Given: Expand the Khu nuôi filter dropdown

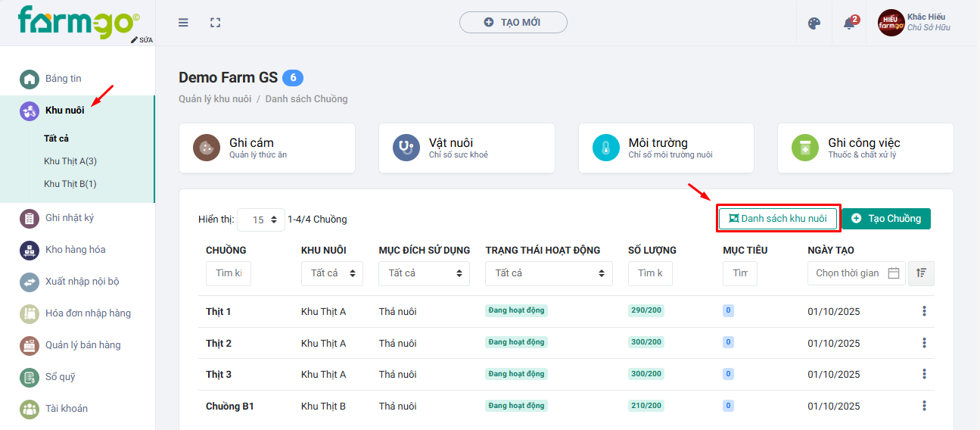Looking at the screenshot, I should coord(331,273).
